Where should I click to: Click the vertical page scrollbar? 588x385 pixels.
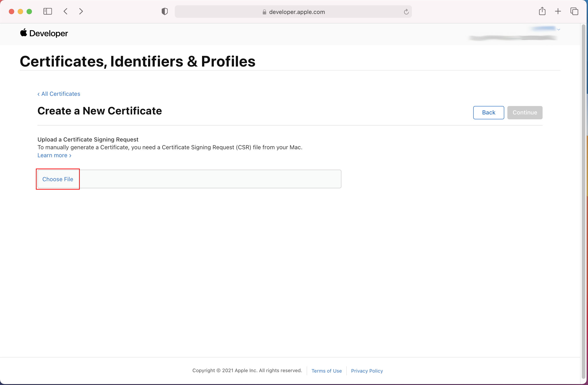pos(583,198)
